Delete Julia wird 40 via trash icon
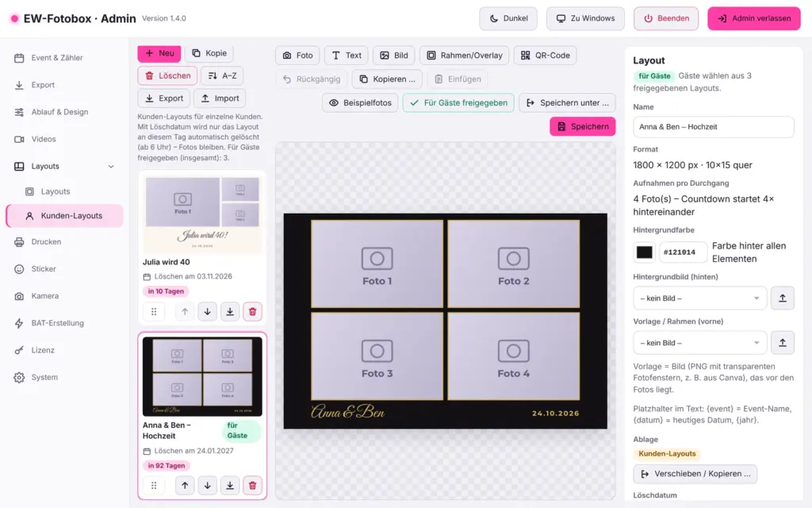812x508 pixels. coord(253,312)
